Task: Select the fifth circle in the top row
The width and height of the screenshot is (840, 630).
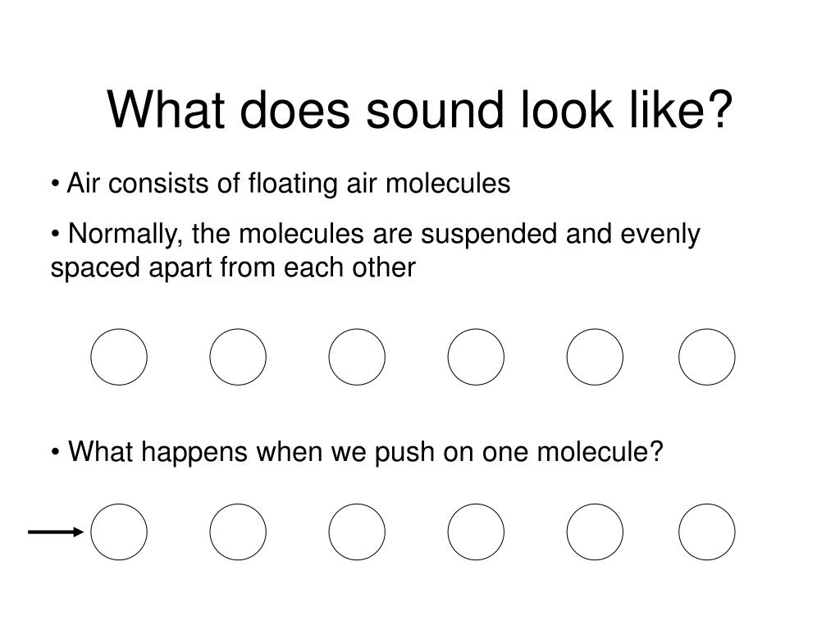Action: tap(595, 357)
